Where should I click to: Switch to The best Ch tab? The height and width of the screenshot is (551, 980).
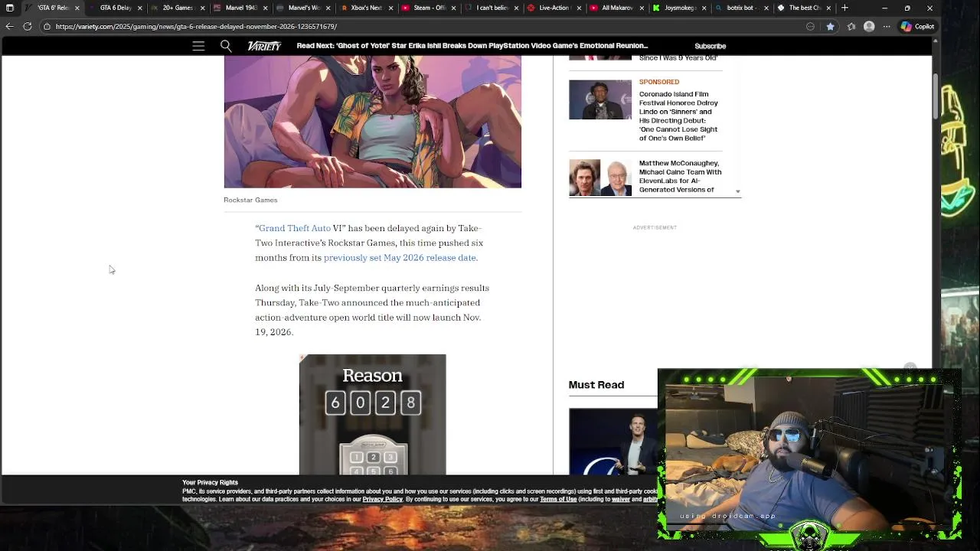[x=804, y=8]
